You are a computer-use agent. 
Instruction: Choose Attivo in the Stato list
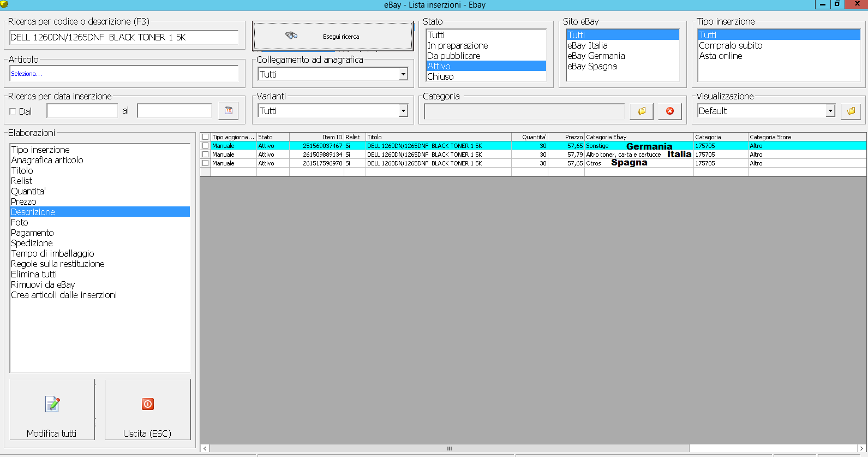tap(486, 66)
